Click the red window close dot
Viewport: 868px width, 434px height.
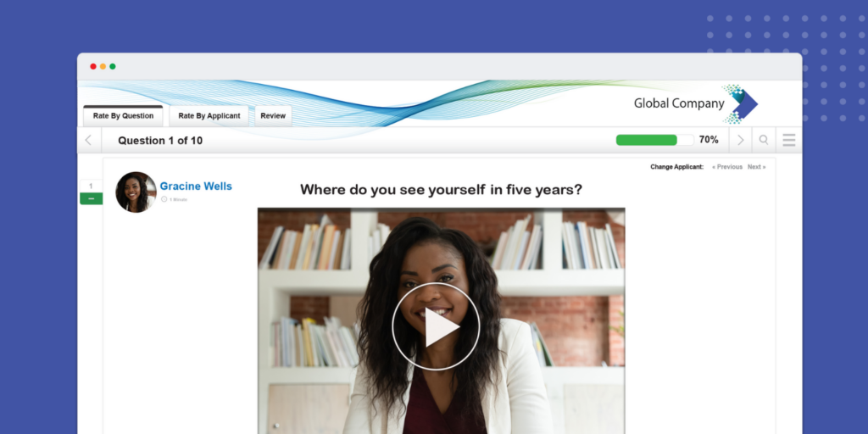coord(93,66)
